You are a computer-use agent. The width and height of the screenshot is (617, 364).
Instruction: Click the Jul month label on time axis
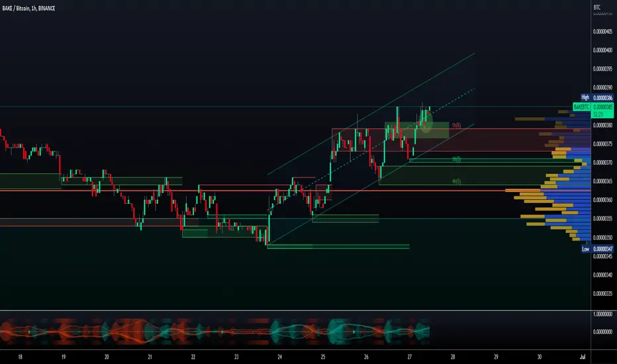pyautogui.click(x=583, y=357)
